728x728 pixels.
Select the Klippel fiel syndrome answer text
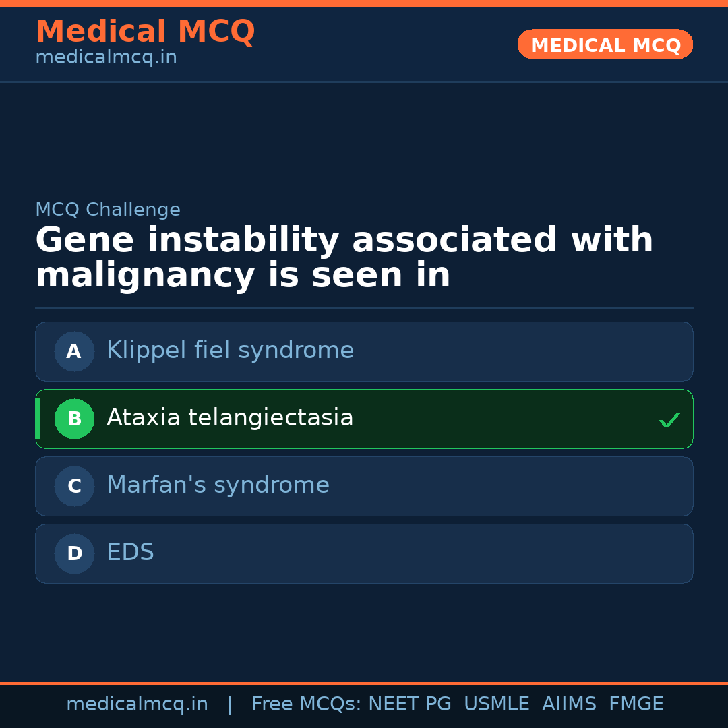[230, 351]
